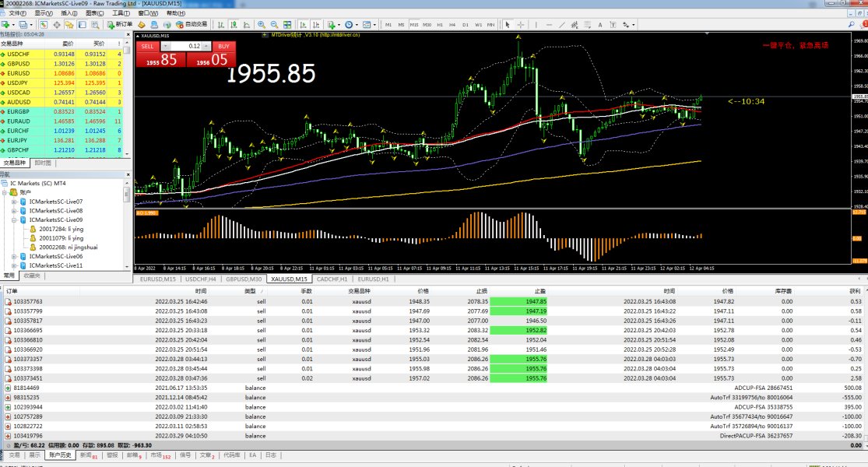Expand the ICMarketsSC-Live07 tree node

tap(14, 202)
